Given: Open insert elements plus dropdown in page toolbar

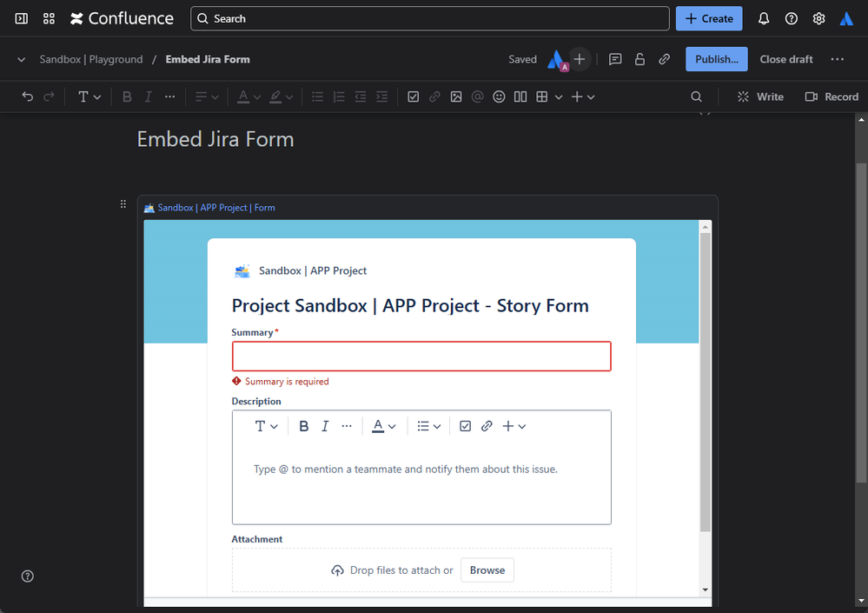Looking at the screenshot, I should (x=582, y=97).
